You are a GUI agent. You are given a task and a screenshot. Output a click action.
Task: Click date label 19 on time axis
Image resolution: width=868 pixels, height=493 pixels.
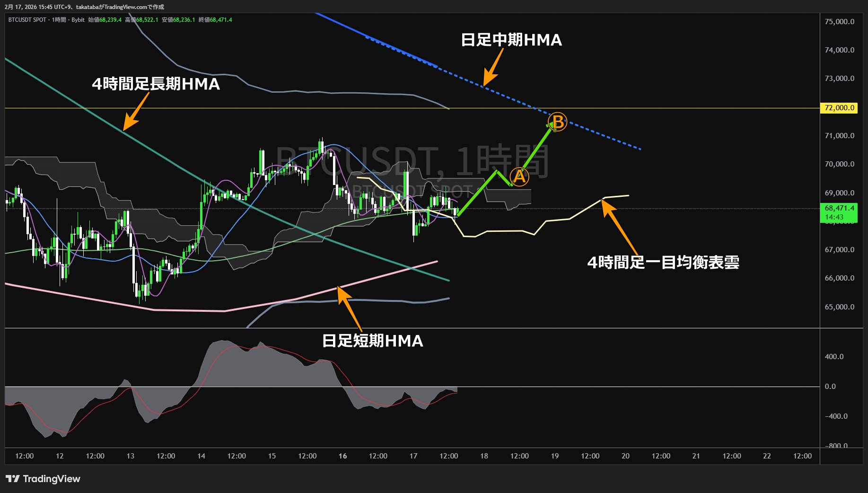tap(555, 456)
